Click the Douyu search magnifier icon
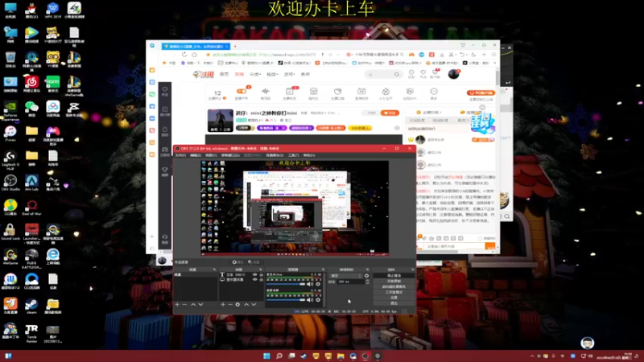644x362 pixels. click(396, 74)
